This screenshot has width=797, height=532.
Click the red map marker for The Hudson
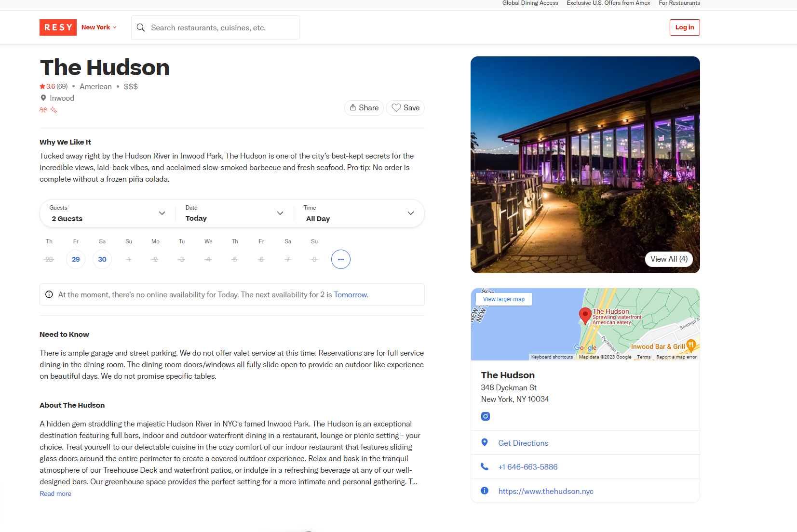585,316
